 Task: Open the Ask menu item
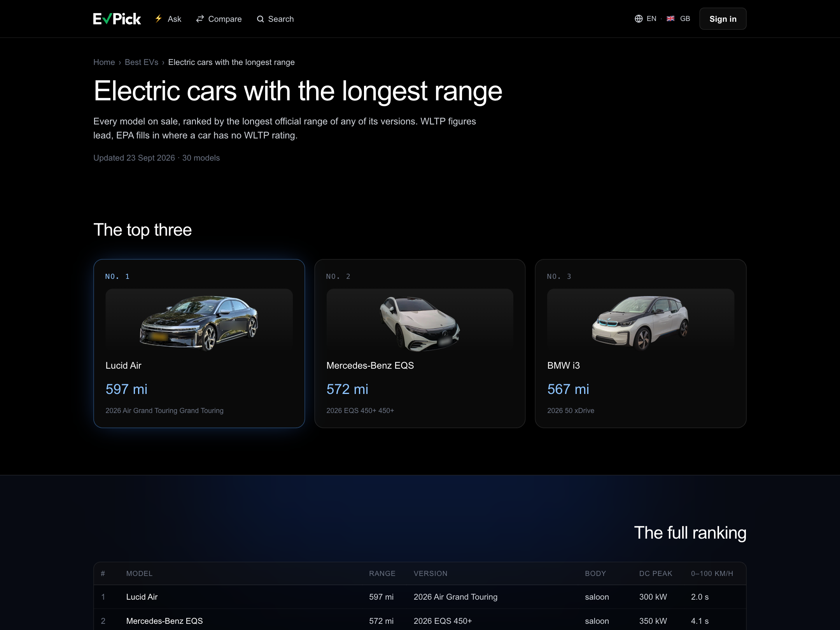pos(168,19)
